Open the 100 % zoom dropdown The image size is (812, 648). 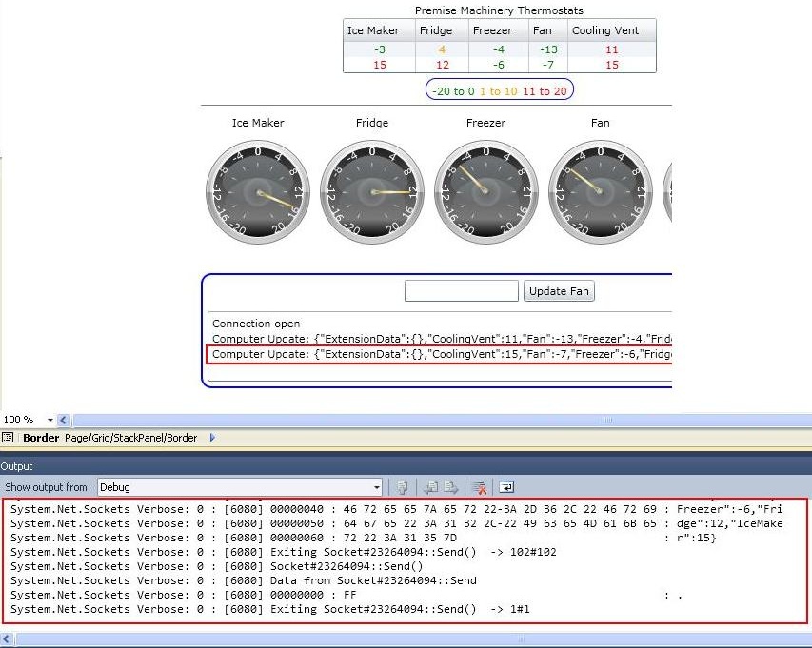[50, 420]
